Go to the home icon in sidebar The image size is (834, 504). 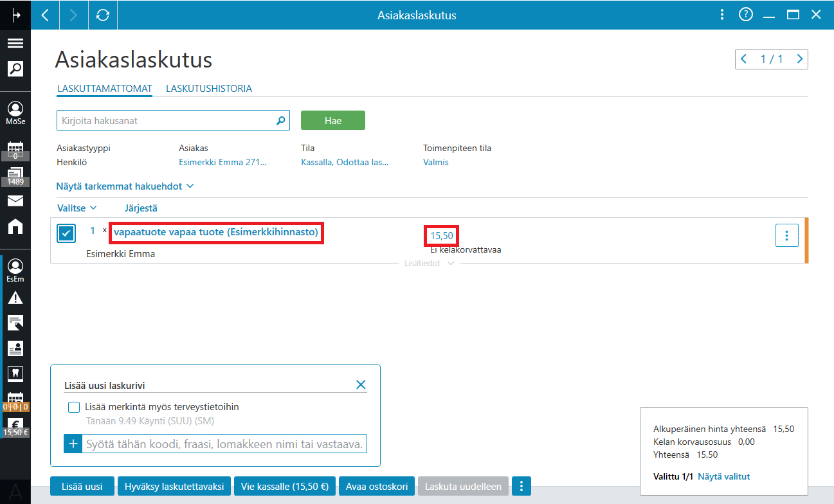point(15,226)
